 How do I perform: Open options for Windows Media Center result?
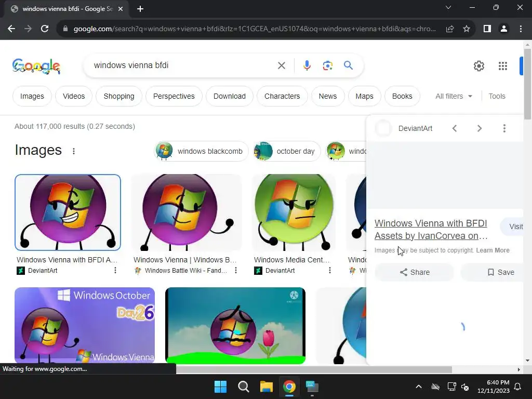(x=329, y=270)
